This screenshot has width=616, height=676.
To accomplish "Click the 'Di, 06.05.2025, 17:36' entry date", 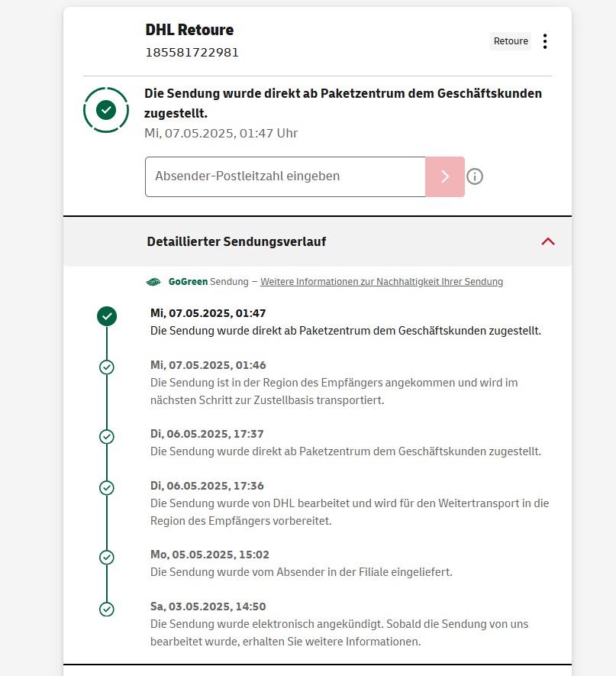I will pos(207,486).
